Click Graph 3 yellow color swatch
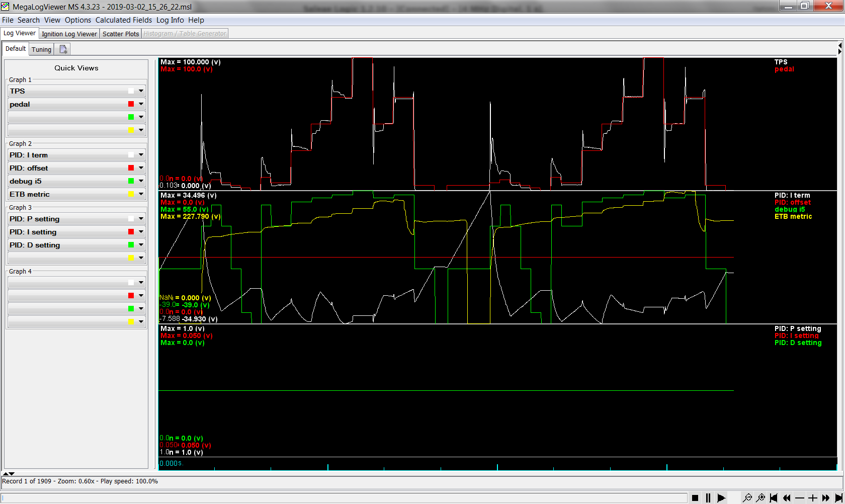This screenshot has height=504, width=845. pos(131,258)
